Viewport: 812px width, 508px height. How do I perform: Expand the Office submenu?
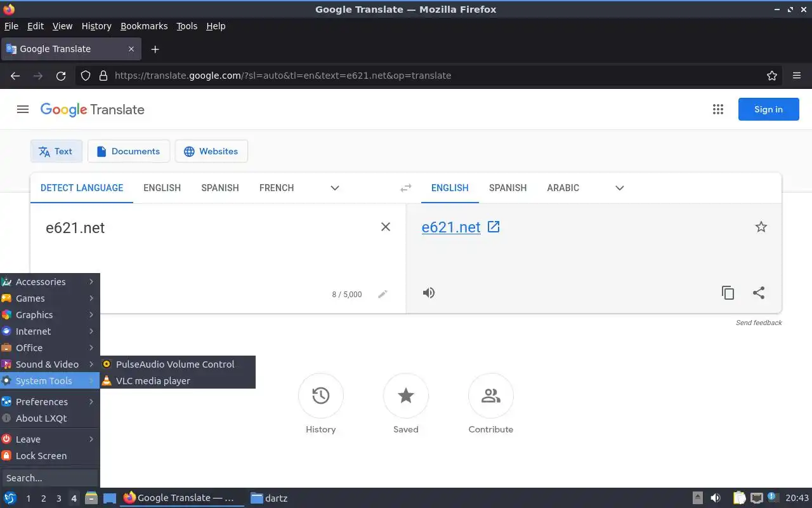coord(49,348)
